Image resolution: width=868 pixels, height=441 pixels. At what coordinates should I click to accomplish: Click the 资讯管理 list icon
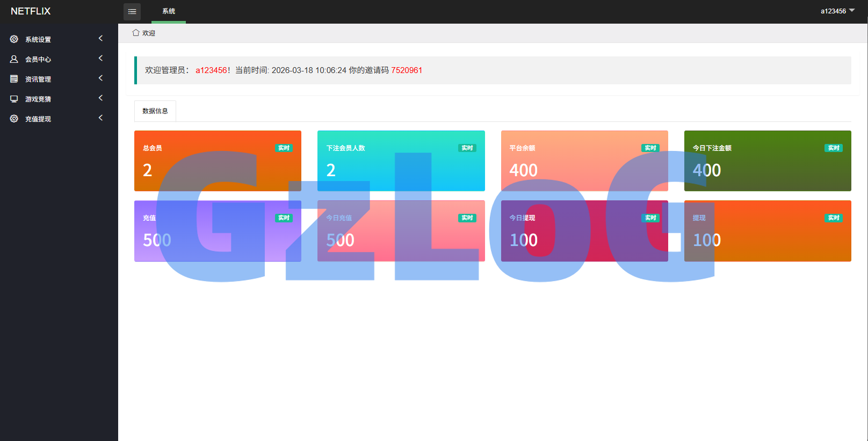click(14, 79)
